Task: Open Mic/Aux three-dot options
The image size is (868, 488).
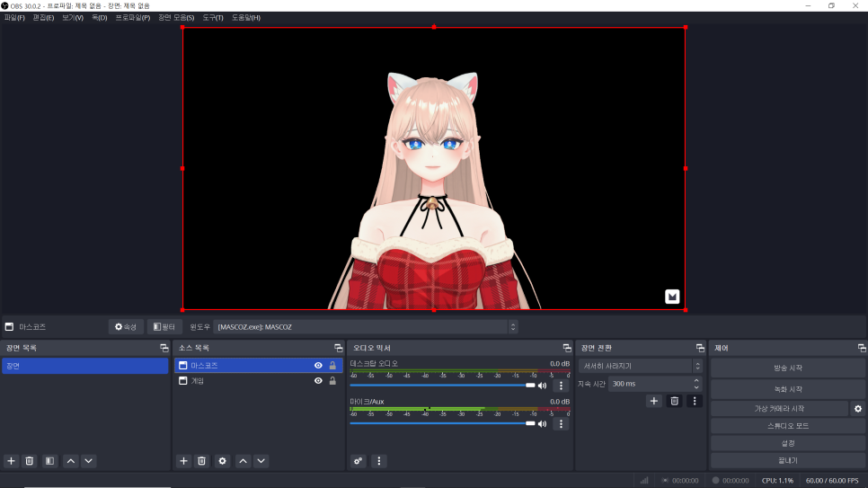Action: coord(561,424)
